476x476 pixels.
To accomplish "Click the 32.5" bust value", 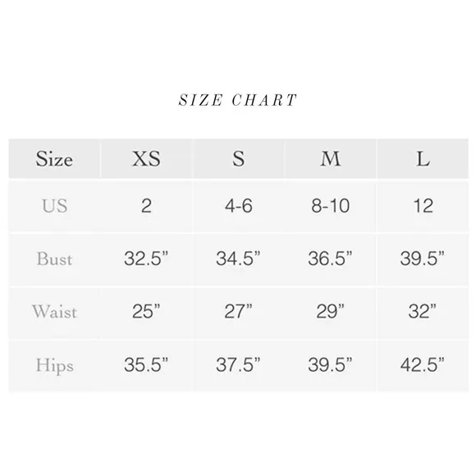I will click(x=146, y=259).
